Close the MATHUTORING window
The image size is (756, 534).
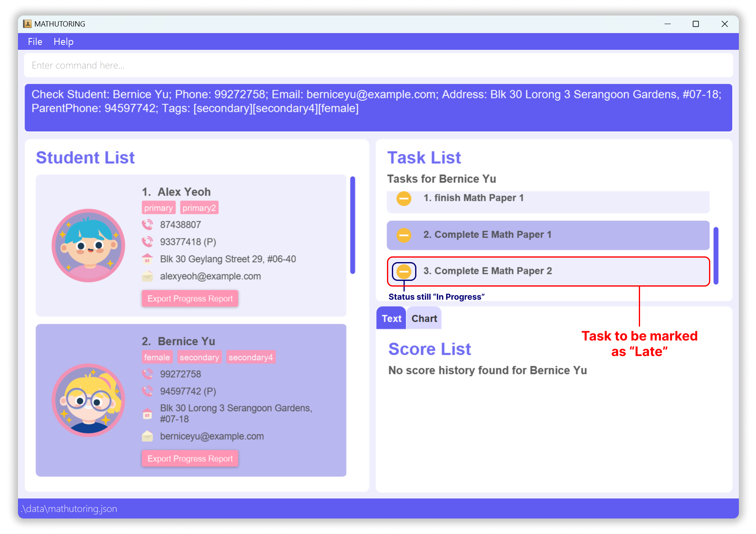point(725,24)
